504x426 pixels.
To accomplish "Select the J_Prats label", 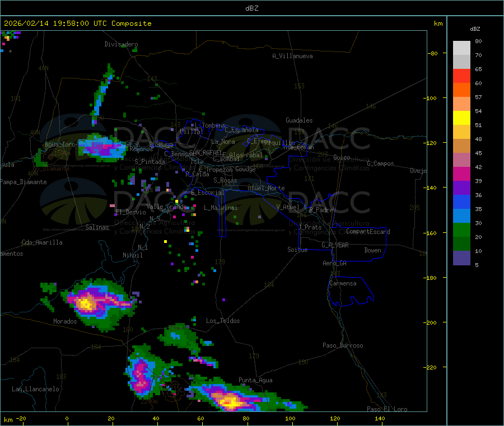I will pos(310,227).
